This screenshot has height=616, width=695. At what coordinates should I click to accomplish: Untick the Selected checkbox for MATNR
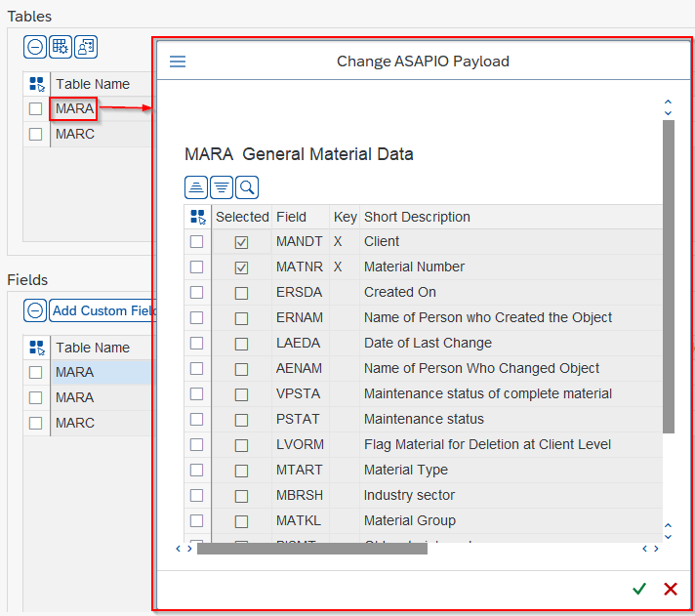point(241,267)
